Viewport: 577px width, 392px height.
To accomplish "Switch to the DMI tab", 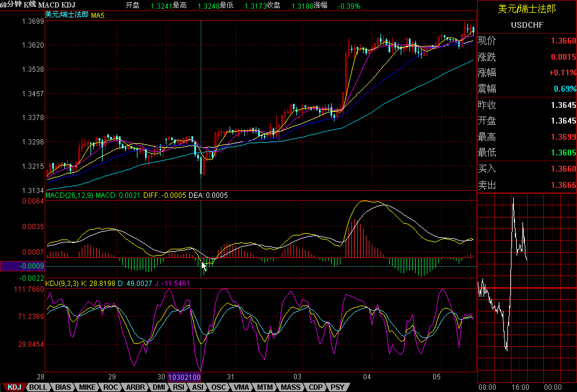I will (159, 387).
